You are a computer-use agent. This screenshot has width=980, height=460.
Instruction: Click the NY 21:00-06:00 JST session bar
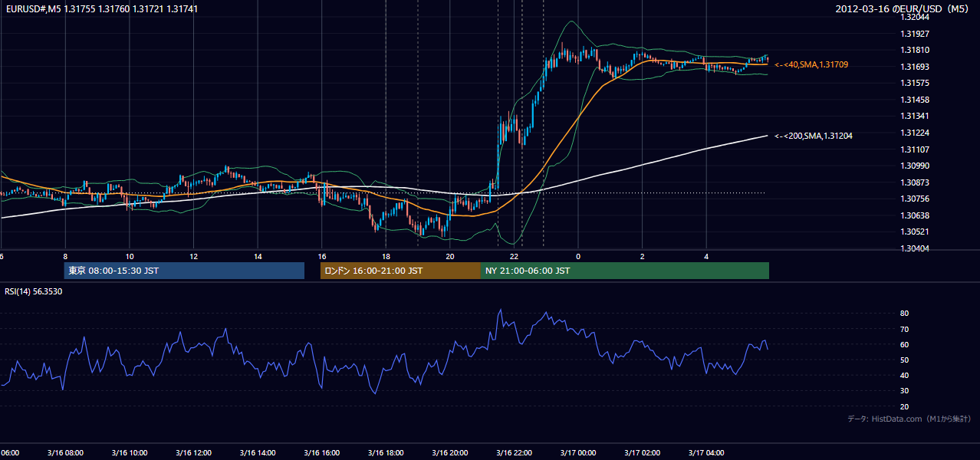625,271
